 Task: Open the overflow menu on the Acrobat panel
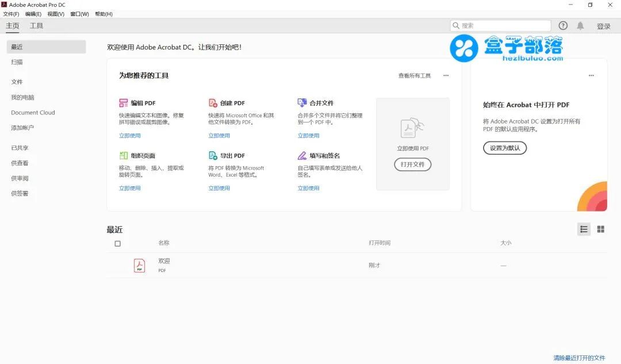tap(591, 75)
